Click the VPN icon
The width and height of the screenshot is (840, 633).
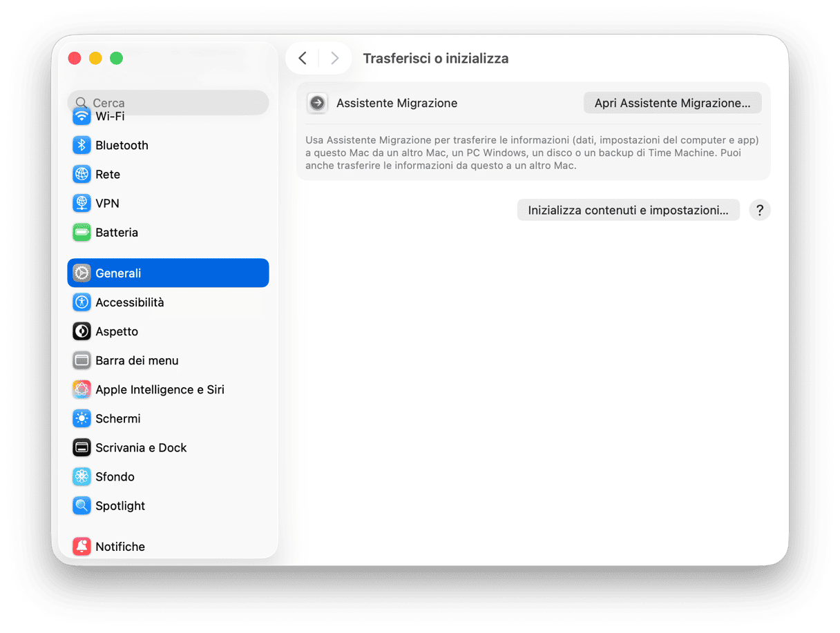82,203
